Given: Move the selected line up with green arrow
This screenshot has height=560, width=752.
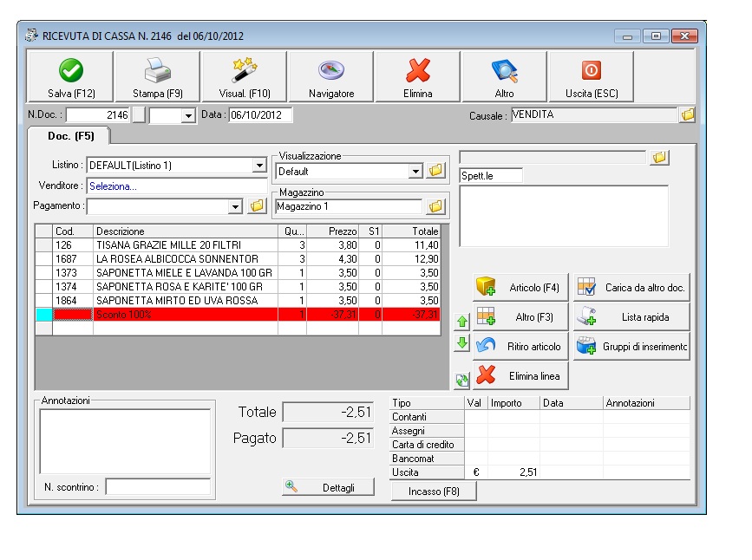Looking at the screenshot, I should click(462, 322).
